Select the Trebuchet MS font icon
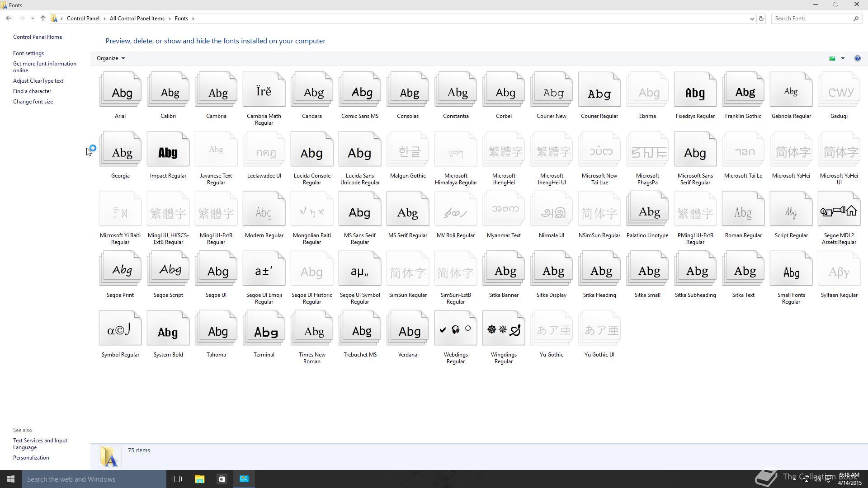The width and height of the screenshot is (868, 488). [359, 328]
